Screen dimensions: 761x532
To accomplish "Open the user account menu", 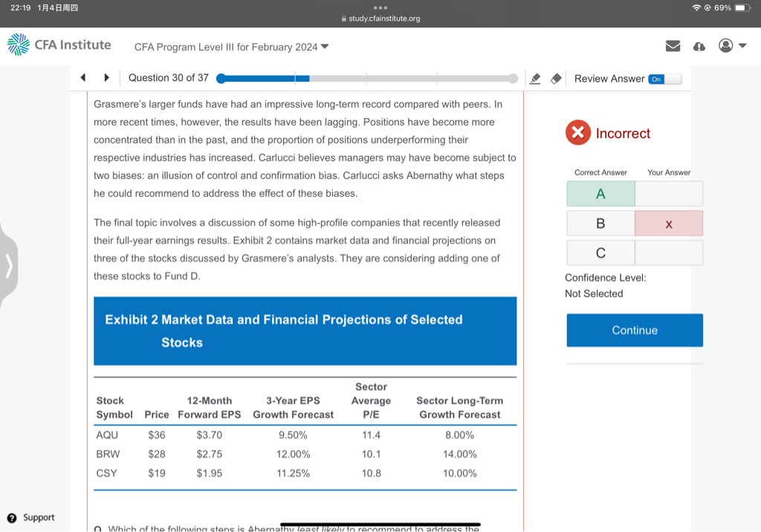I will point(731,46).
